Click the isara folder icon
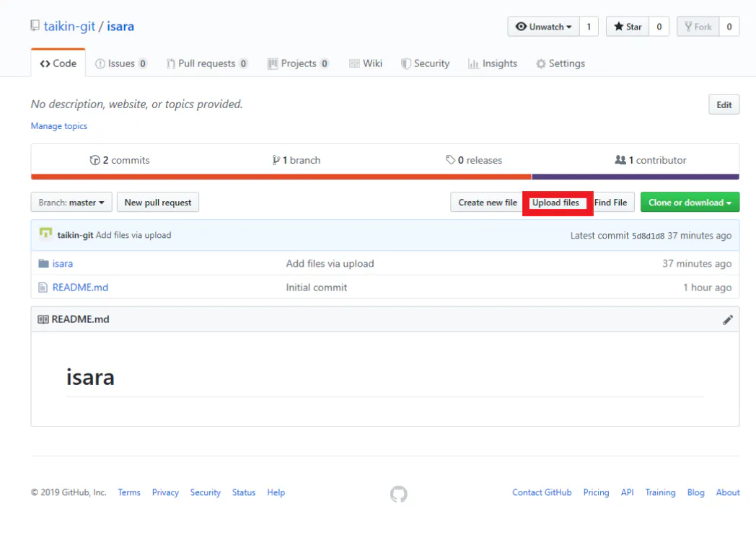This screenshot has height=537, width=756. point(43,263)
